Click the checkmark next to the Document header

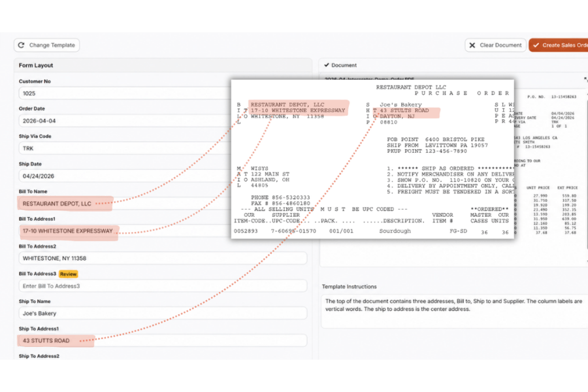(x=327, y=65)
